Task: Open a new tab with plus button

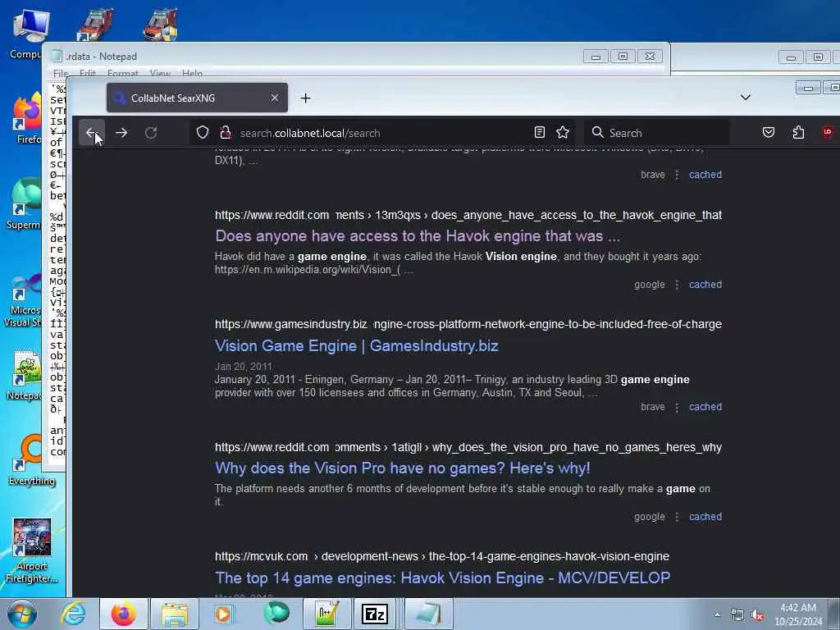Action: pyautogui.click(x=305, y=98)
